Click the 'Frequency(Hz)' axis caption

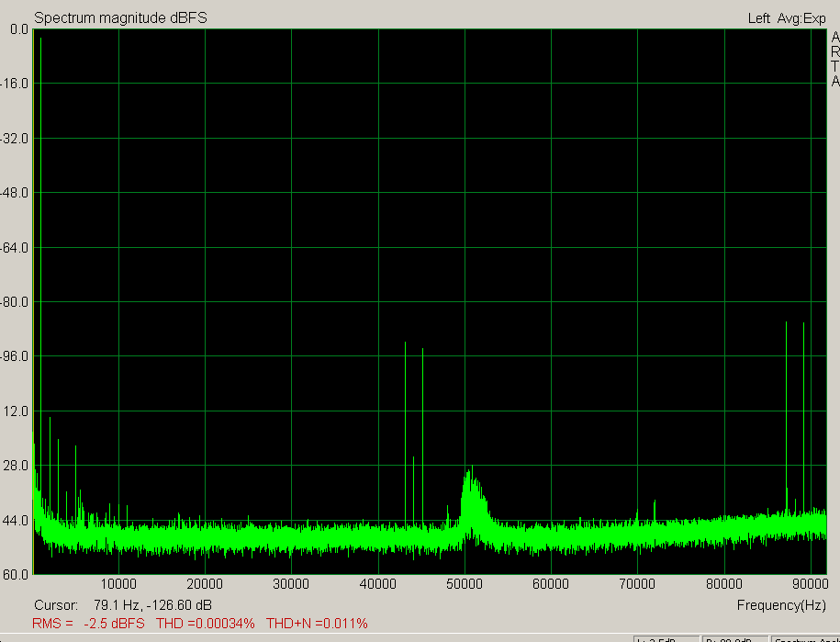(x=781, y=605)
